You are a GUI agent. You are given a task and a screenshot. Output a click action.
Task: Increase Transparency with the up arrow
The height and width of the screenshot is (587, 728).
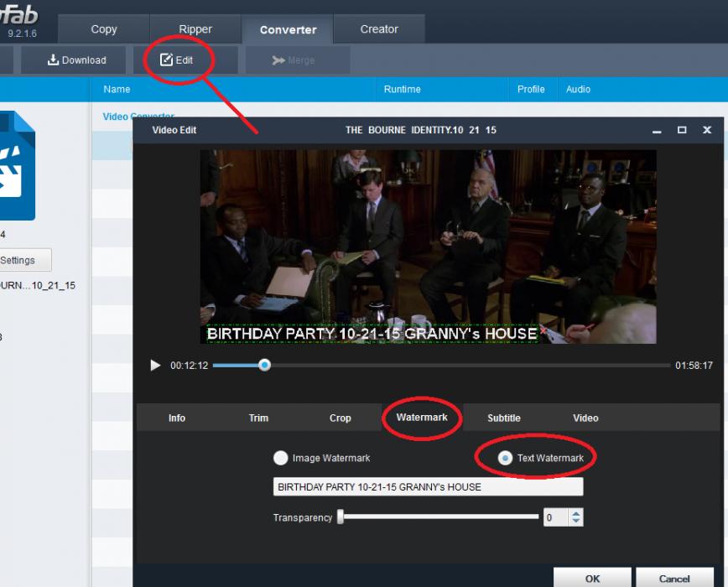point(575,513)
